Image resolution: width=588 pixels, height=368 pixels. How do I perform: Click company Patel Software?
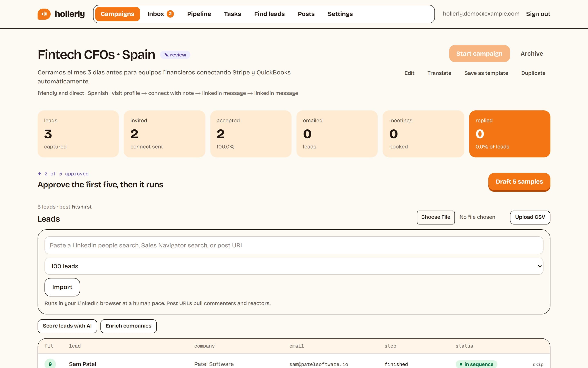coord(214,364)
